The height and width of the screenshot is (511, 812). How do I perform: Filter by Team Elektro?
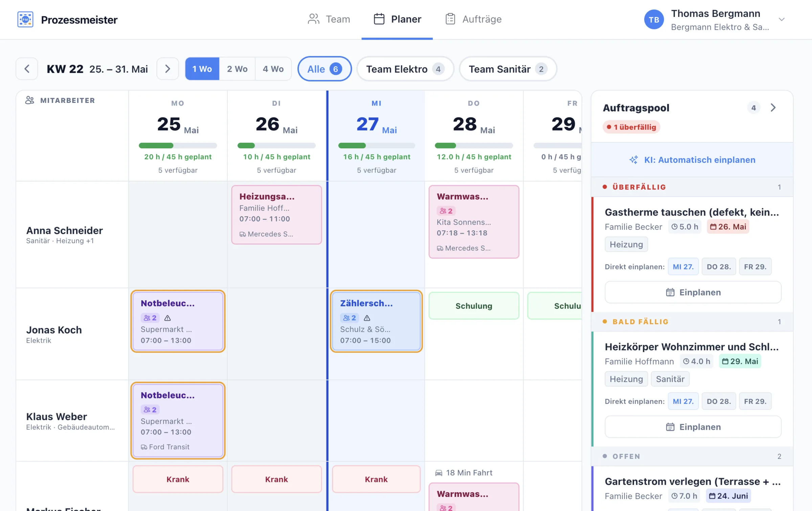click(405, 69)
